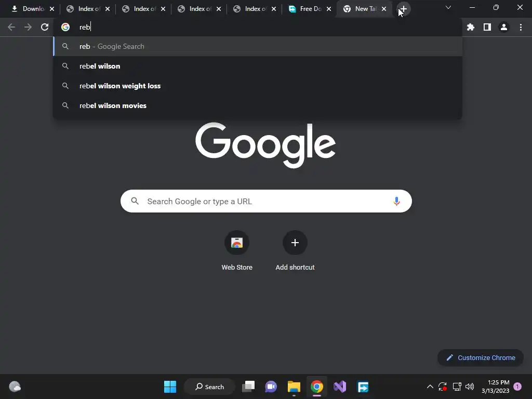Go back using the back arrow
This screenshot has width=532, height=399.
(11, 27)
